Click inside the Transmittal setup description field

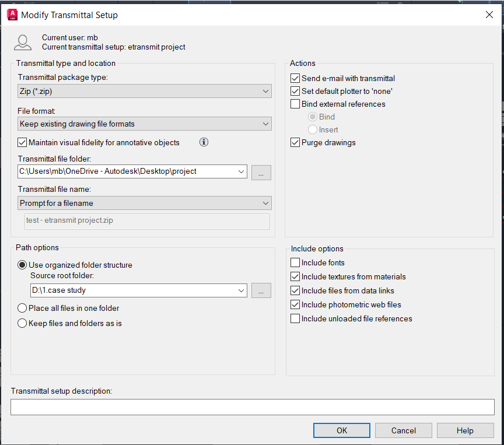(252, 407)
